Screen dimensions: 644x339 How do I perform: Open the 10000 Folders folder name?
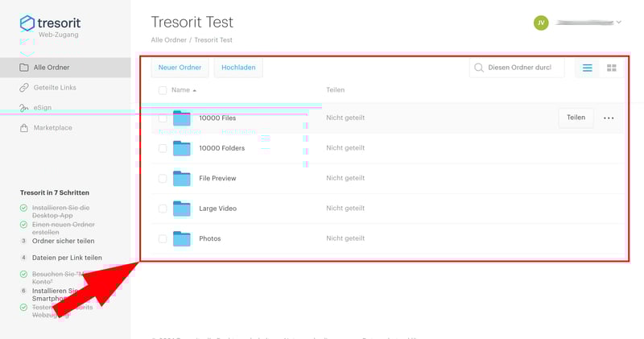click(x=222, y=148)
